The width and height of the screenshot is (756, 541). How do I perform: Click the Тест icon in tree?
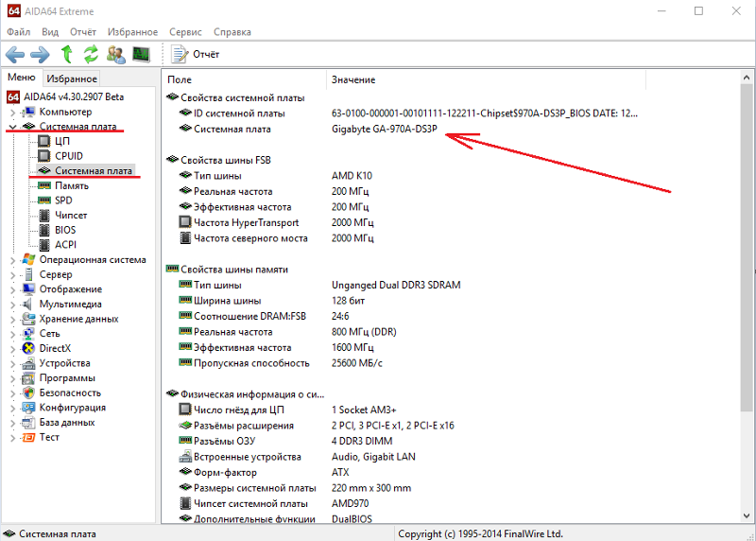(x=28, y=437)
